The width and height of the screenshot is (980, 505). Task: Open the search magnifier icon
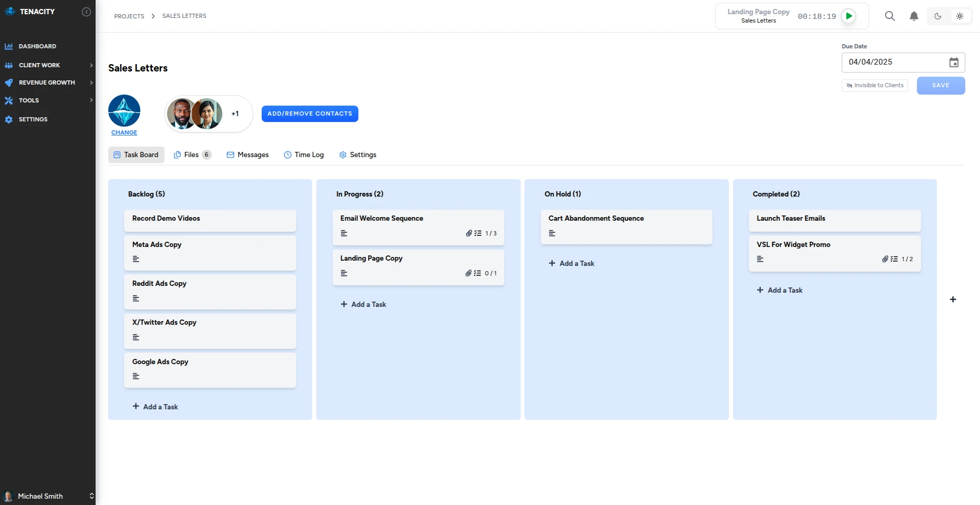890,16
